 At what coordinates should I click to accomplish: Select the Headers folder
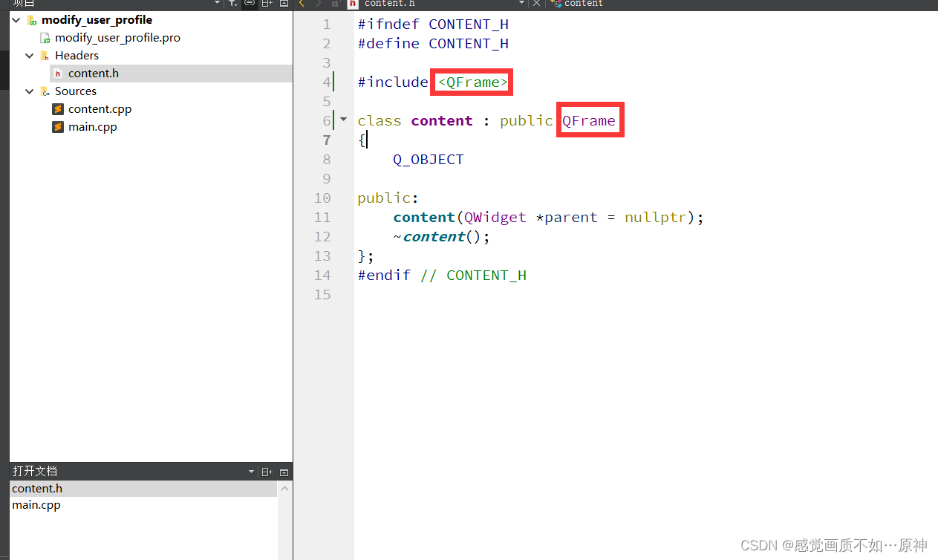[x=76, y=56]
